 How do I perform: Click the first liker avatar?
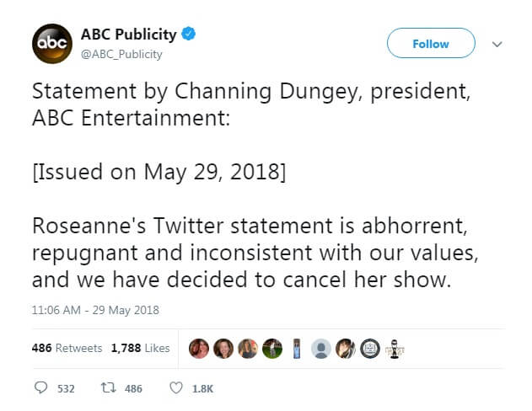(x=198, y=348)
